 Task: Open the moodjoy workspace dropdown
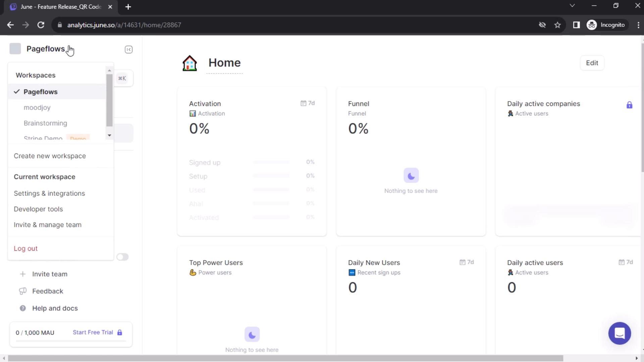tap(37, 107)
